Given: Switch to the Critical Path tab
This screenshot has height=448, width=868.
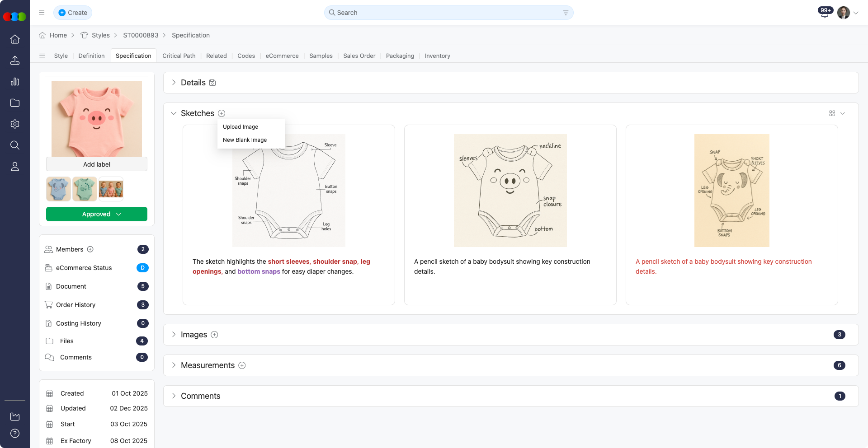Looking at the screenshot, I should click(x=179, y=56).
